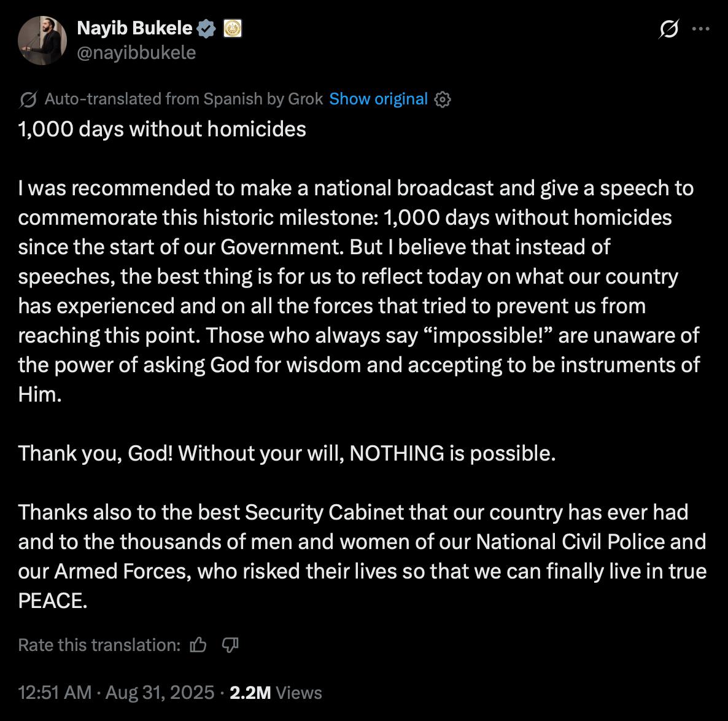
Task: Click the Auto-translated from Spanish by Grok label
Action: (x=184, y=99)
